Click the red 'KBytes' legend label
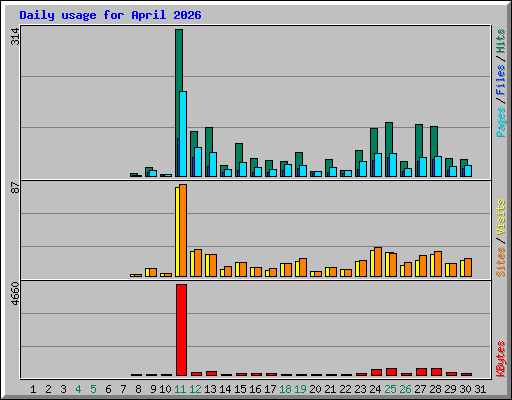Screen dimensions: 512x400 click(500, 359)
